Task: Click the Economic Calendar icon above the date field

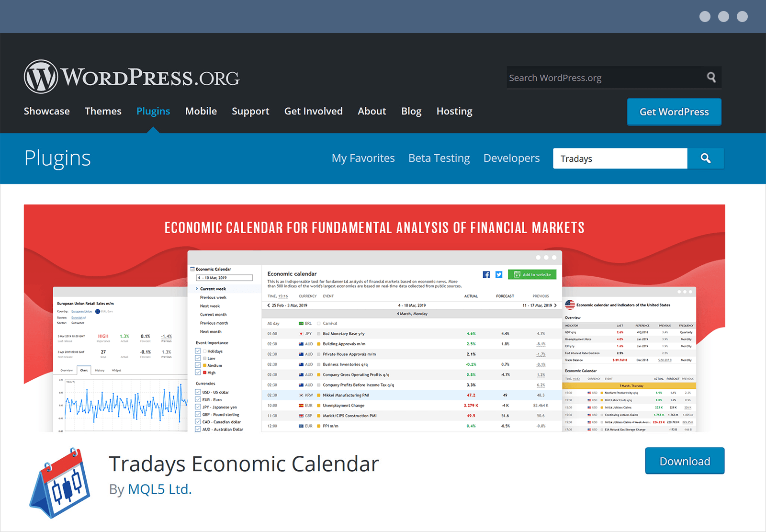Action: pyautogui.click(x=193, y=269)
